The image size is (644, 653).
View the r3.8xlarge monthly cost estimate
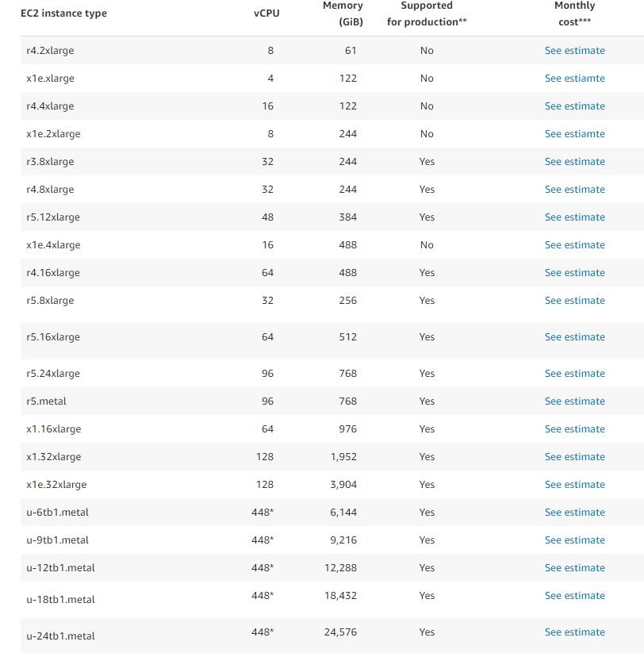[574, 162]
